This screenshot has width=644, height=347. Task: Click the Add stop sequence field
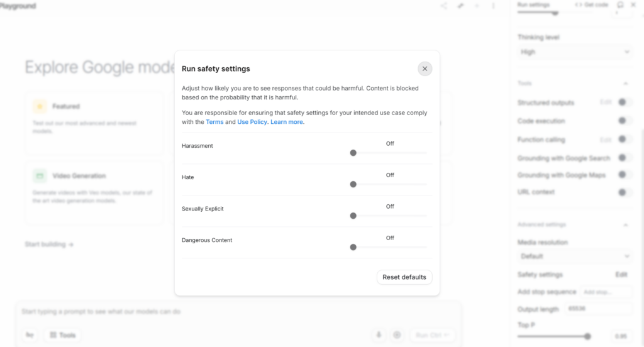point(606,292)
